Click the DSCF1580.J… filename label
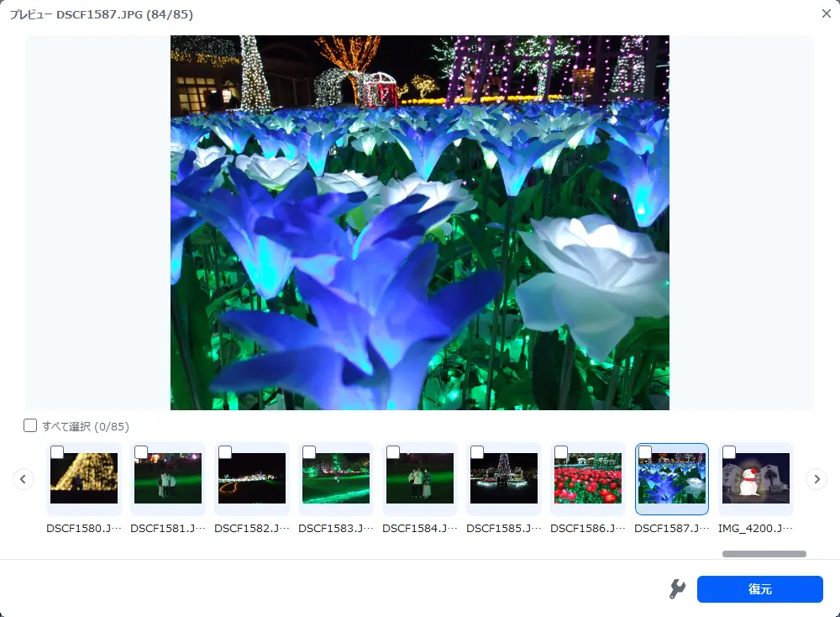This screenshot has width=840, height=617. coord(84,528)
